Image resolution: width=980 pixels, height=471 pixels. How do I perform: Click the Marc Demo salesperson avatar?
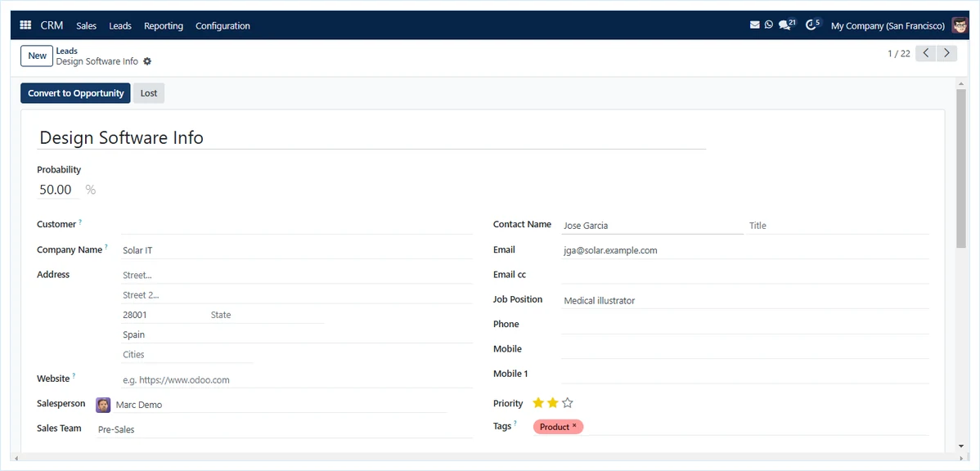103,405
